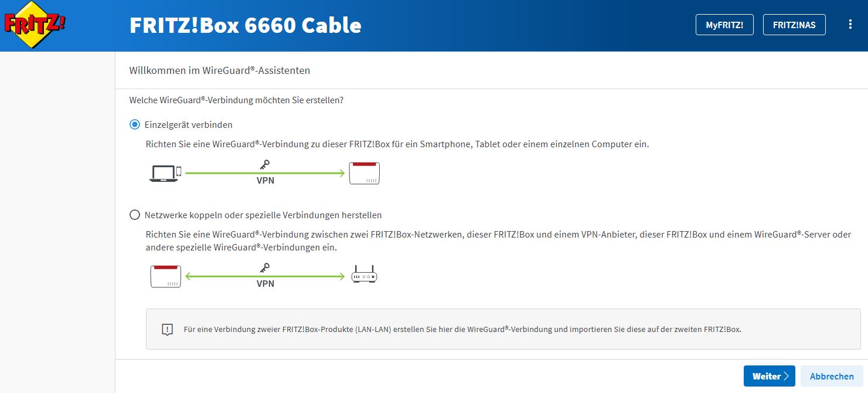This screenshot has height=393, width=868.
Task: Open FRITZ!NAS from the header
Action: (x=794, y=25)
